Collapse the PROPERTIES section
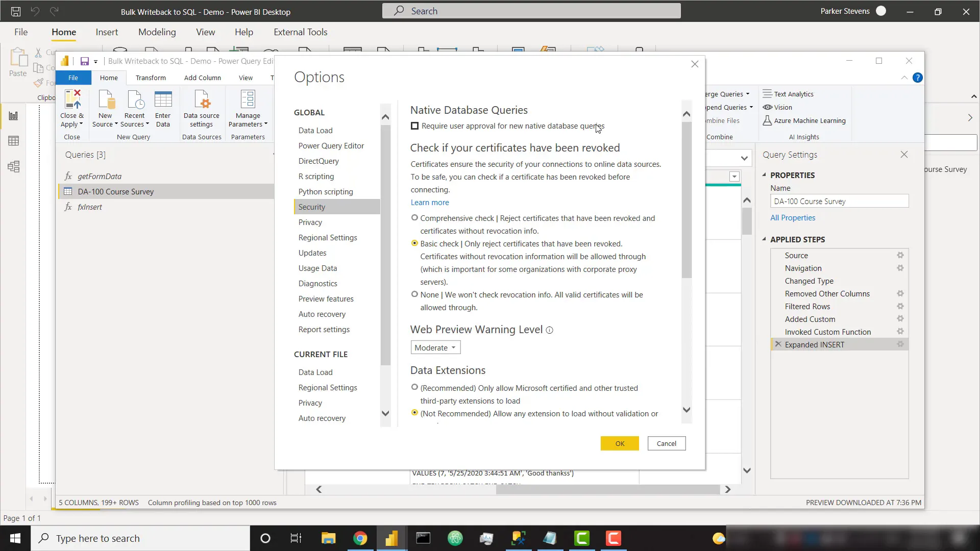980x551 pixels. [x=764, y=175]
